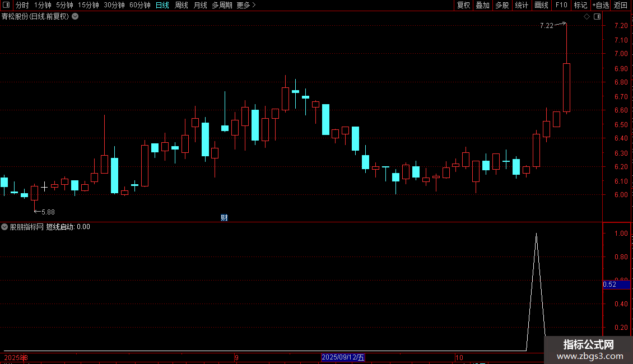Screen dimensions: 633x364
Task: Click month 10 label on time axis
Action: 459,357
